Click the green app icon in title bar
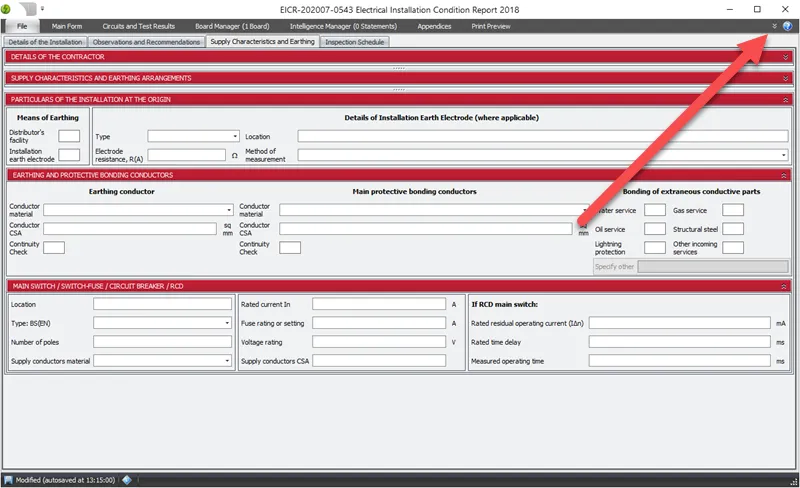Viewport: 800px width, 488px height. coord(12,8)
